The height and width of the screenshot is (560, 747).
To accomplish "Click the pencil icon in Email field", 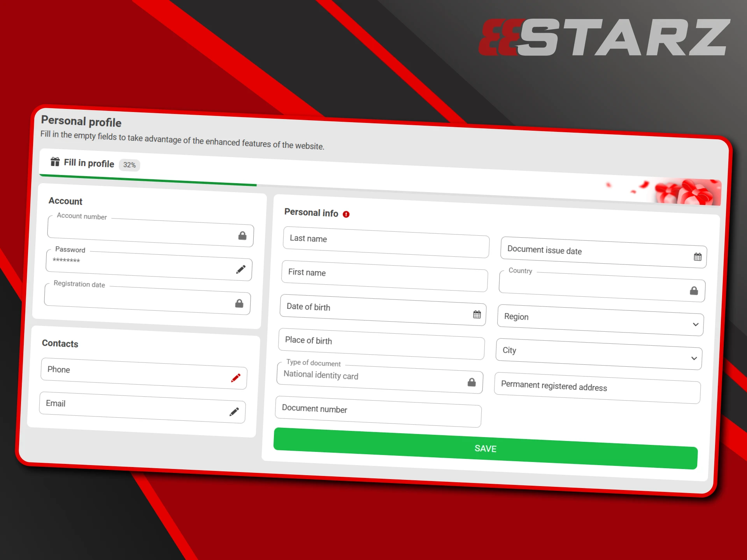I will tap(234, 411).
